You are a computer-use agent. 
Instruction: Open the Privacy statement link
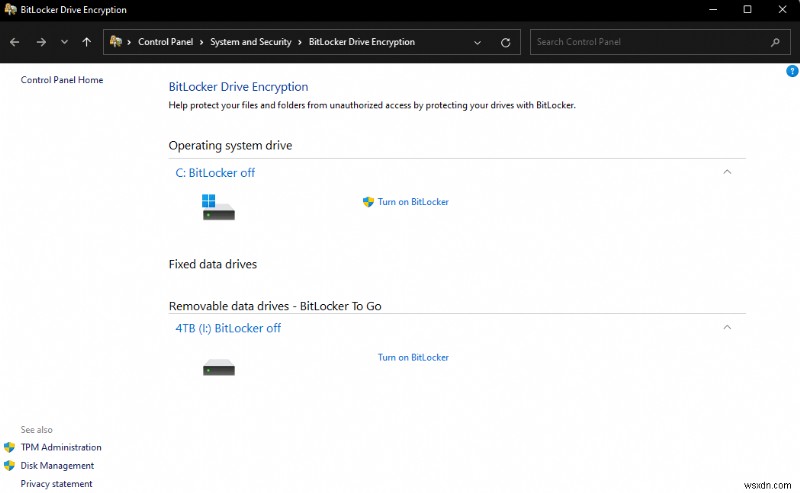tap(56, 483)
